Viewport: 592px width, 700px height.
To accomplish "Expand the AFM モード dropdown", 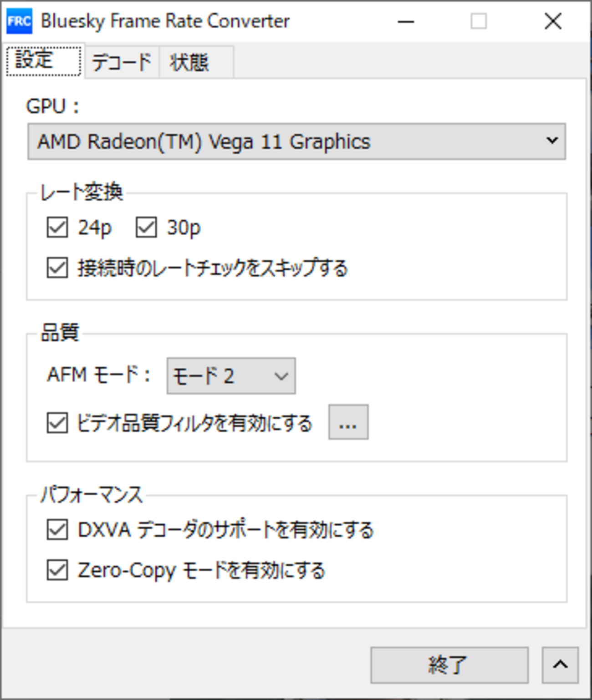I will [231, 376].
